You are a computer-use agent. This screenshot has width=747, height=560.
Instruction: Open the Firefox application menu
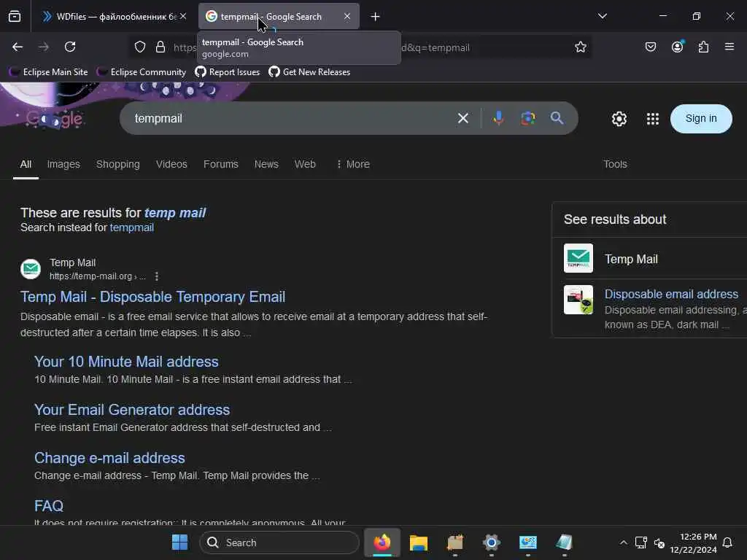(729, 47)
